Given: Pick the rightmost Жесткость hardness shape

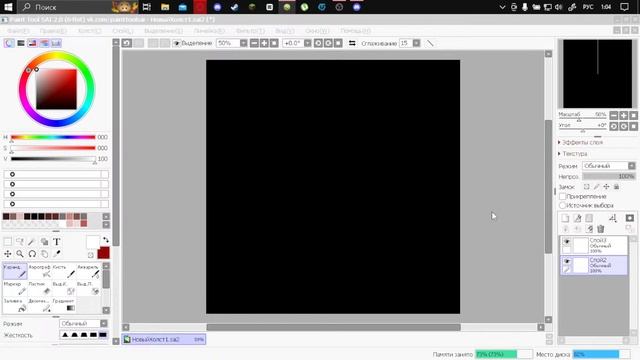Looking at the screenshot, I should click(x=103, y=335).
